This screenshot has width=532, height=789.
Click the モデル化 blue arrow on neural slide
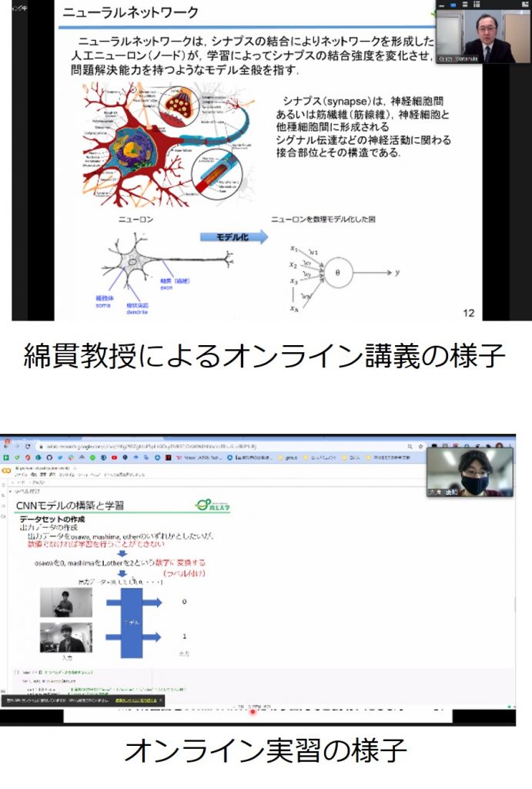coord(234,237)
